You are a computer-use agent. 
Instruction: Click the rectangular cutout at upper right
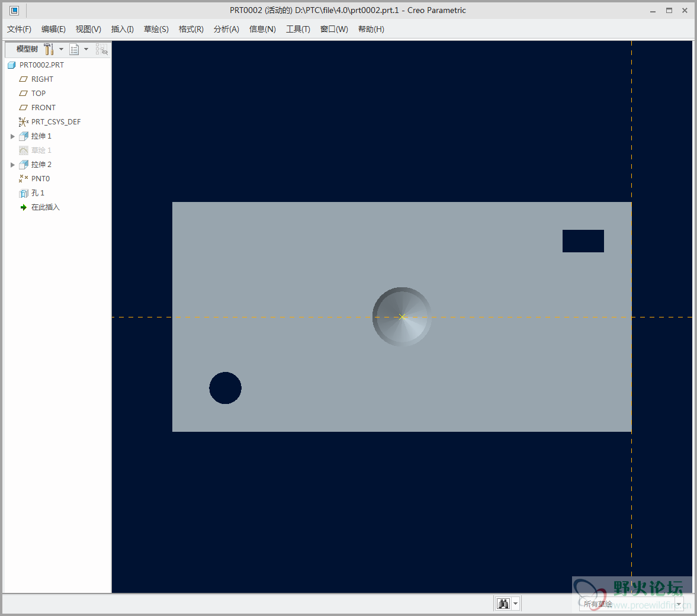coord(583,241)
